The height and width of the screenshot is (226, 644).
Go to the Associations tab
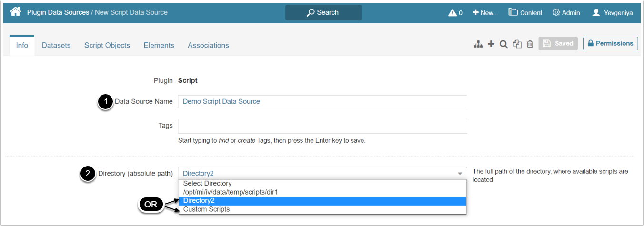[208, 45]
